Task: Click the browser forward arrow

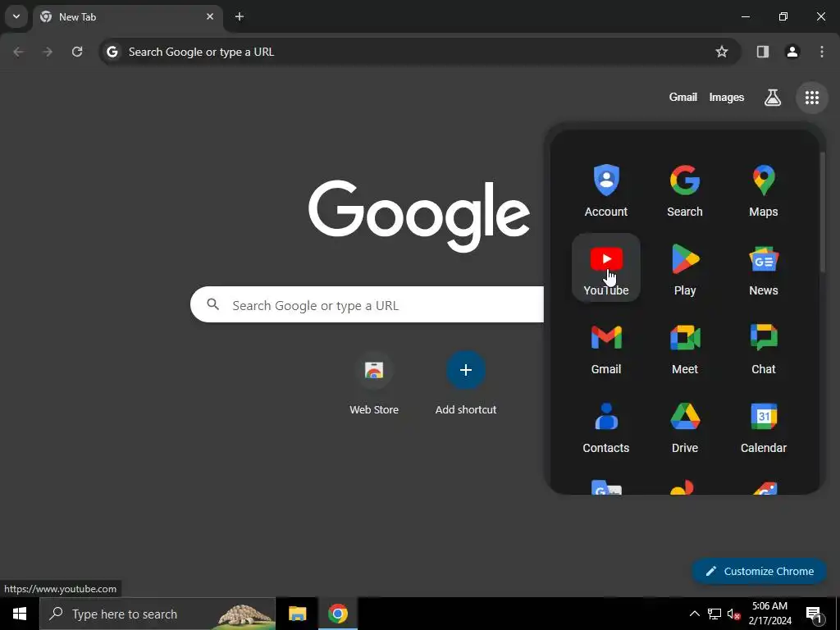Action: click(48, 52)
